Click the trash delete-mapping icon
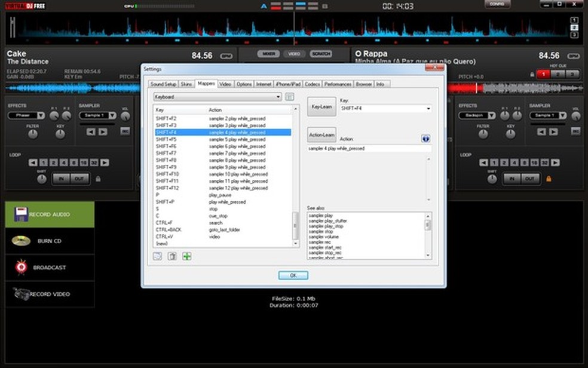 [172, 256]
